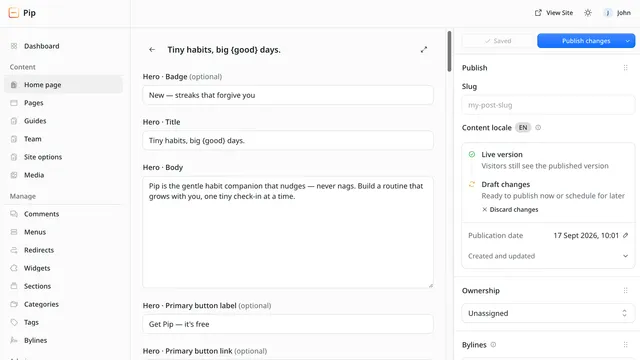Click drag handle of Ownership panel
640x360 pixels.
click(625, 291)
